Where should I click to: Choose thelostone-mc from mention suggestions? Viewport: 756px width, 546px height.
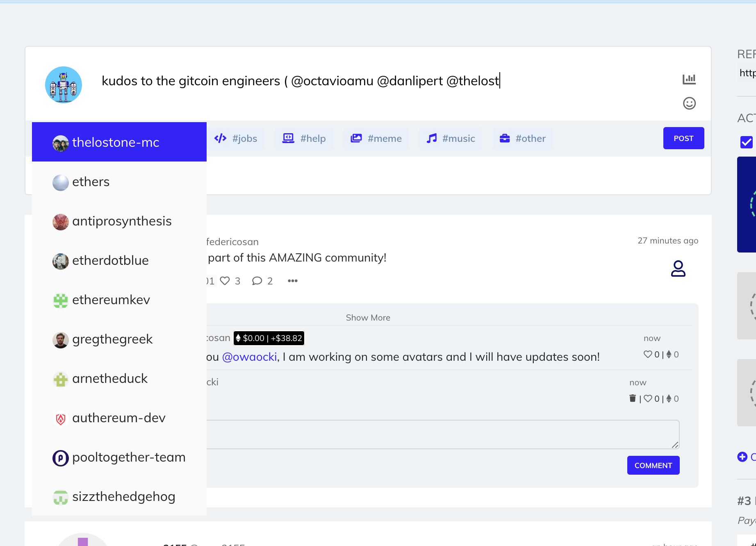(119, 142)
